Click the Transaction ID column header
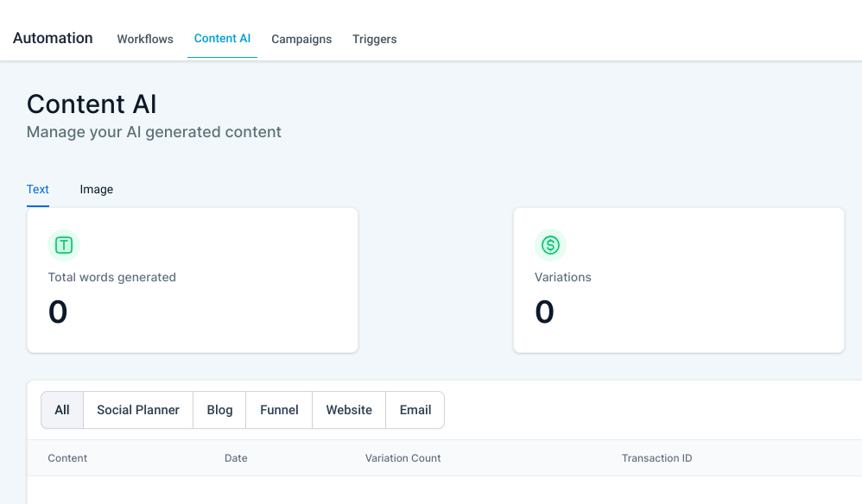This screenshot has width=862, height=504. [x=657, y=458]
